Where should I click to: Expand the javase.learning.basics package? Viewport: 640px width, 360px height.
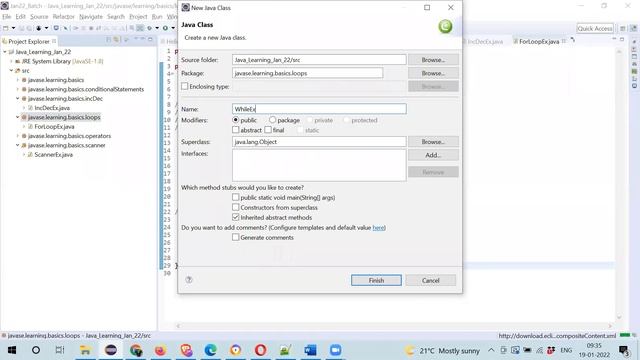pos(18,80)
